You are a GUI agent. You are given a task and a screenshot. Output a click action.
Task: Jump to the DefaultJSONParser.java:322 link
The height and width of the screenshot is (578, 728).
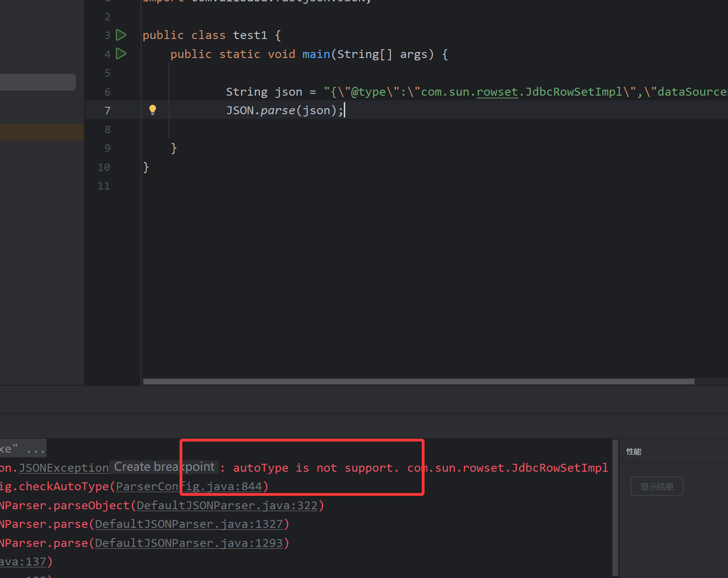click(227, 506)
